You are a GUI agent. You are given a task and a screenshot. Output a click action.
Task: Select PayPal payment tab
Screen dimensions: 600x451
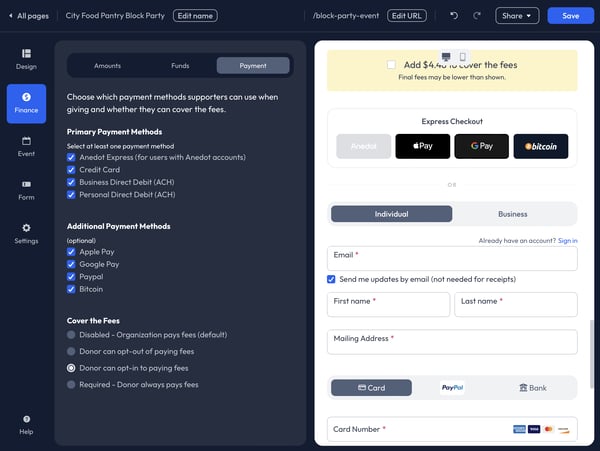click(x=452, y=388)
